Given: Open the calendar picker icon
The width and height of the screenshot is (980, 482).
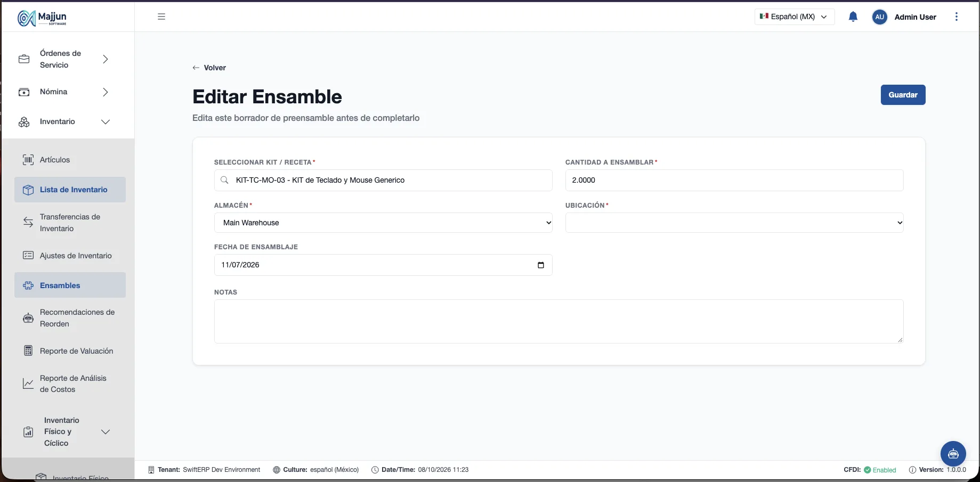Looking at the screenshot, I should [541, 265].
